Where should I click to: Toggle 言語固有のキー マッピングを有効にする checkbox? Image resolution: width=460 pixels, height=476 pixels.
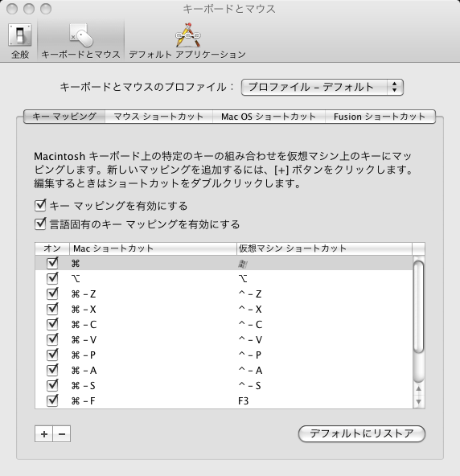click(x=40, y=224)
